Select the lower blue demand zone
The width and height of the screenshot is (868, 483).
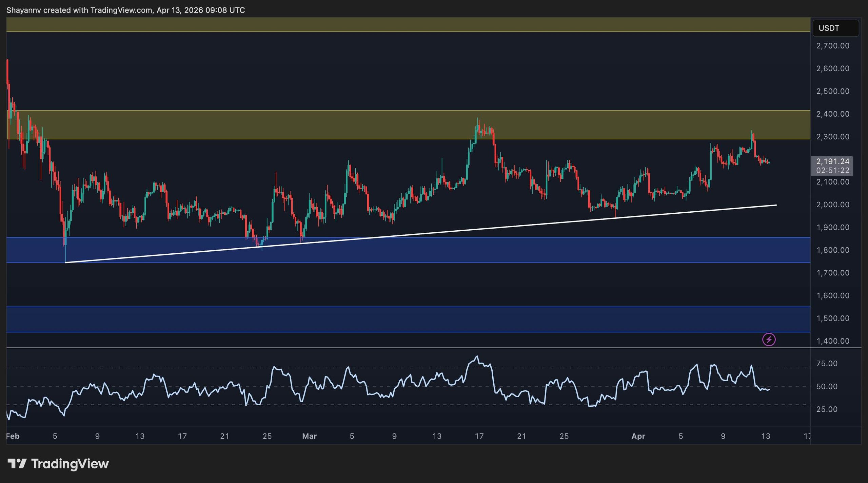(407, 319)
